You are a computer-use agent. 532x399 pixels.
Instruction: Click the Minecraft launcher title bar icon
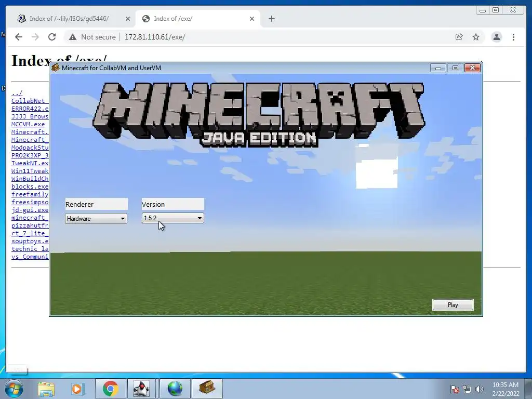point(55,68)
